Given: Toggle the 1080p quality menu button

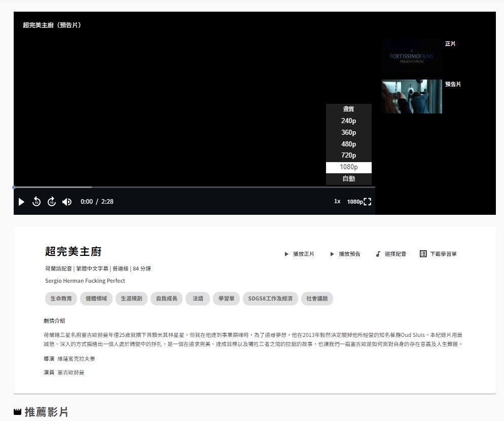Looking at the screenshot, I should point(355,202).
